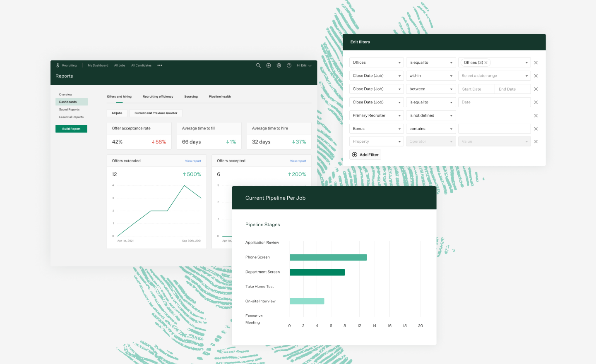Open the search icon in the navbar
This screenshot has width=596, height=364.
pos(258,65)
